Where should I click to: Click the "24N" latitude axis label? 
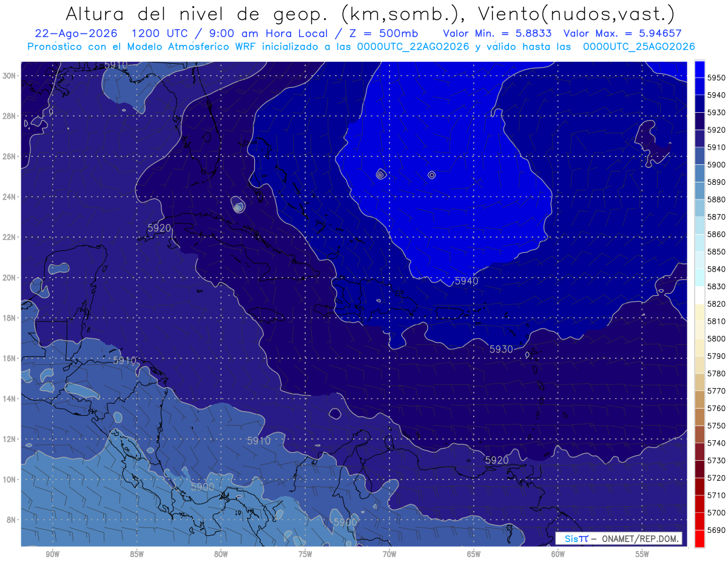(9, 196)
